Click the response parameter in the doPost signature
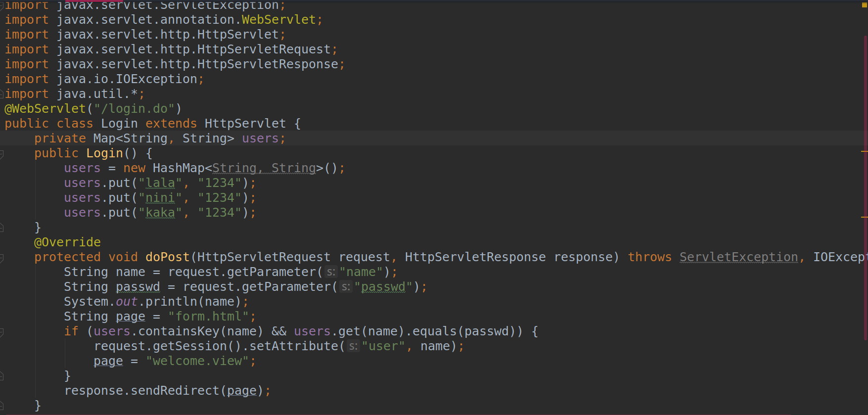 [x=583, y=257]
